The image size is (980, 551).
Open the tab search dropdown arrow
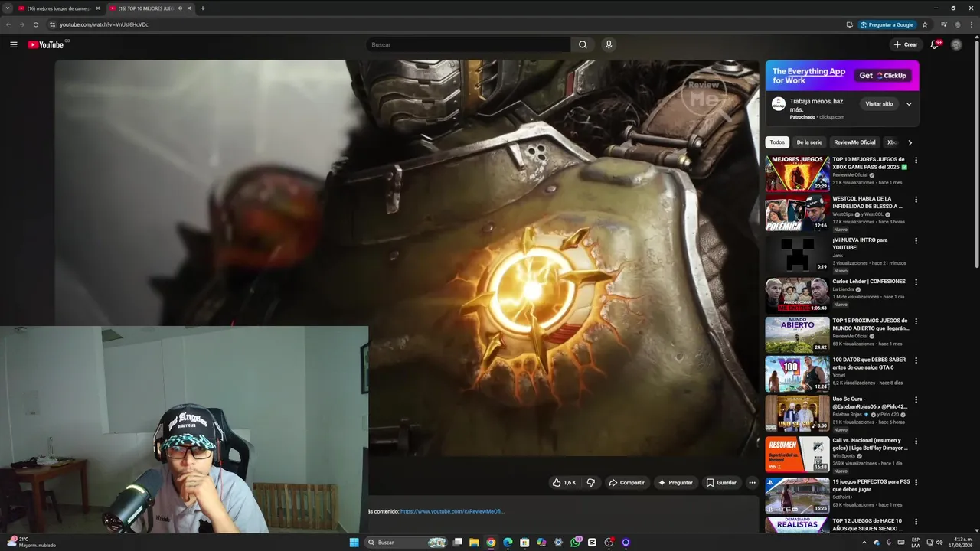coord(8,8)
